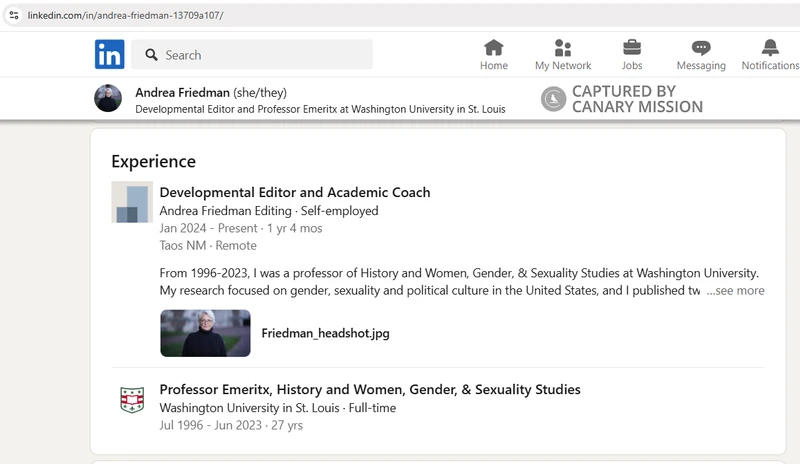The image size is (800, 464).
Task: Open 'Professor Emeritx, History and Women' position title
Action: (x=370, y=389)
